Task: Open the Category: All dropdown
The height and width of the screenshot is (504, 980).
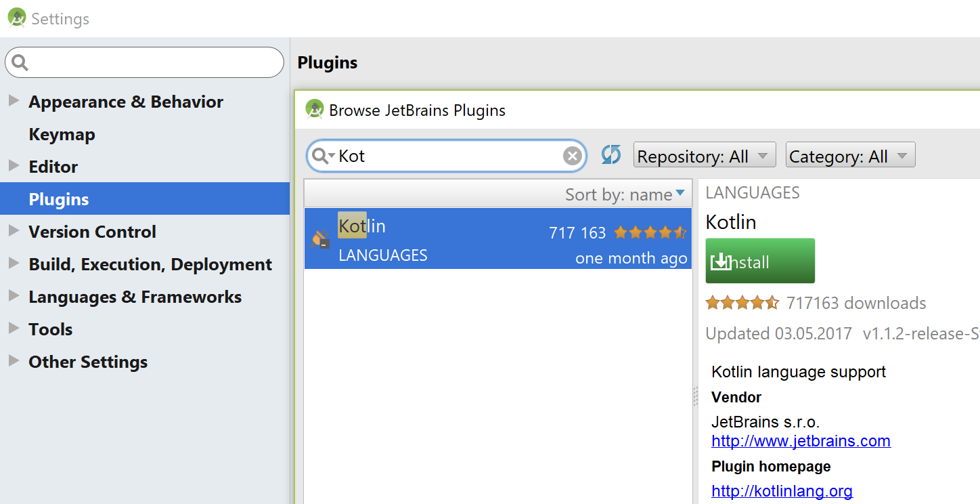Action: coord(850,155)
